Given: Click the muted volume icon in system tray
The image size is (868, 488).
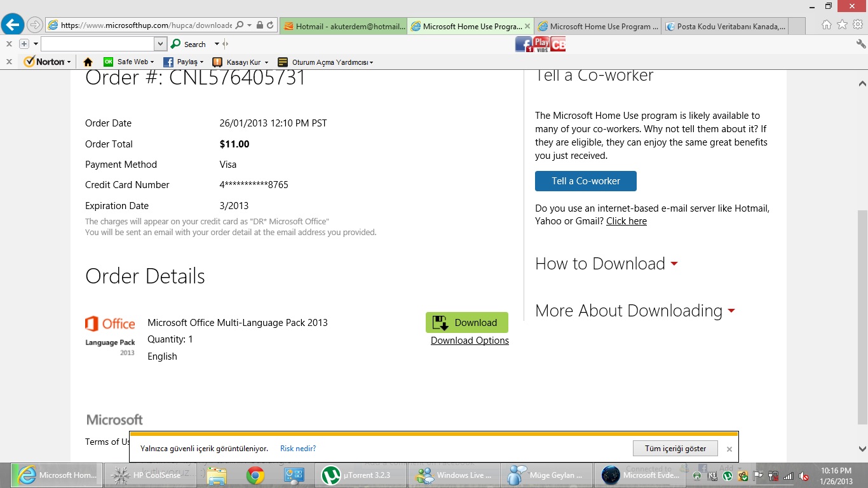Looking at the screenshot, I should tap(803, 475).
